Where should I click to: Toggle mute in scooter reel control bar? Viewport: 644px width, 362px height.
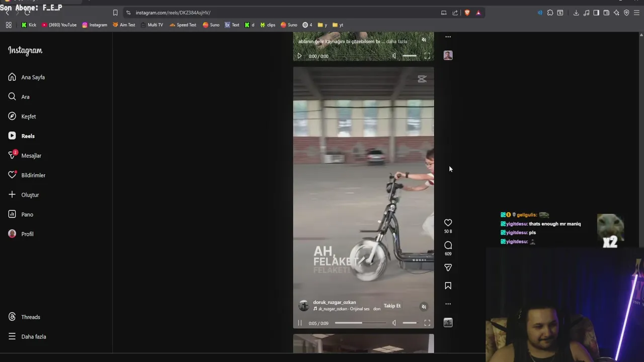click(394, 323)
